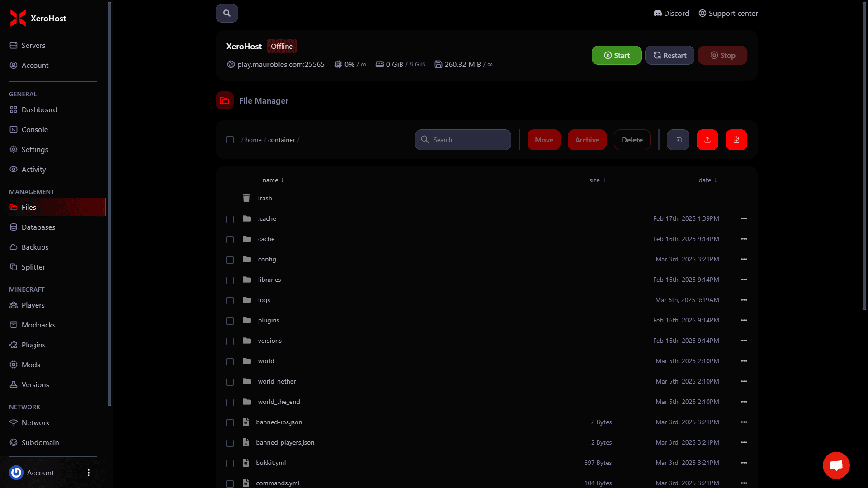Select the Backups cloud icon

click(14, 247)
